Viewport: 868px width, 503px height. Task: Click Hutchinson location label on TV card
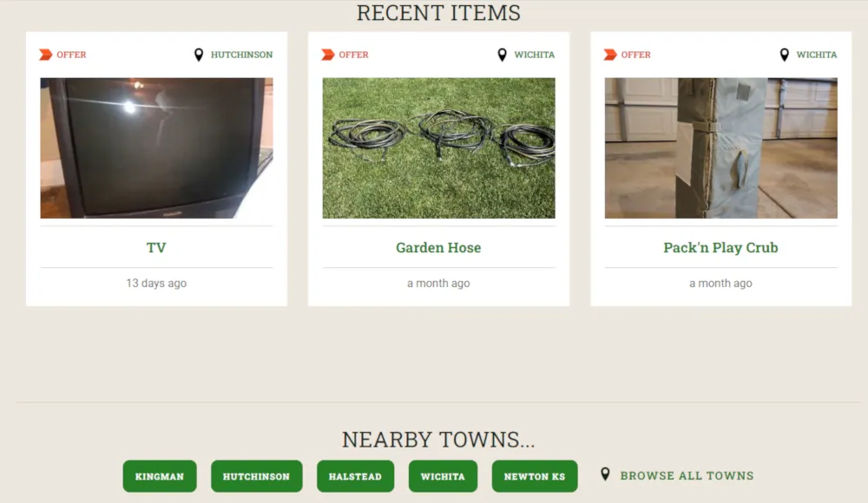241,55
